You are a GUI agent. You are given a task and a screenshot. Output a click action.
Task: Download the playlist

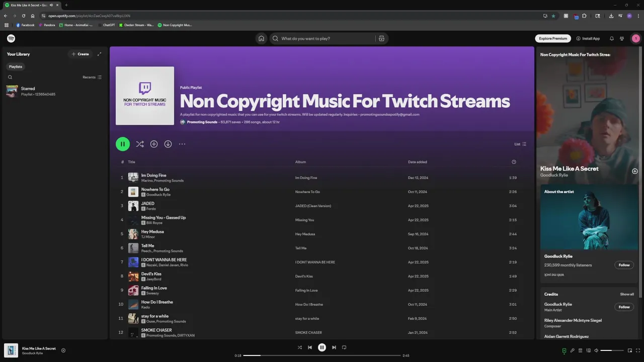(x=168, y=144)
